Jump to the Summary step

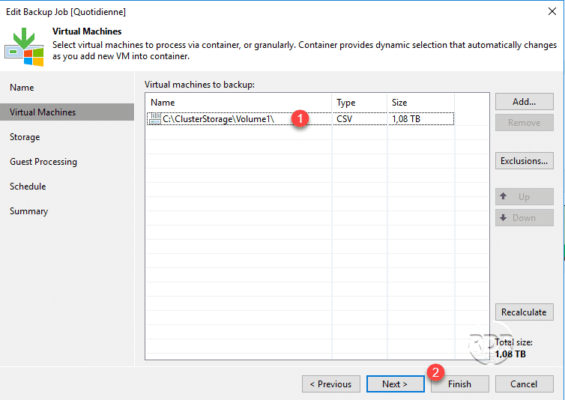(28, 211)
